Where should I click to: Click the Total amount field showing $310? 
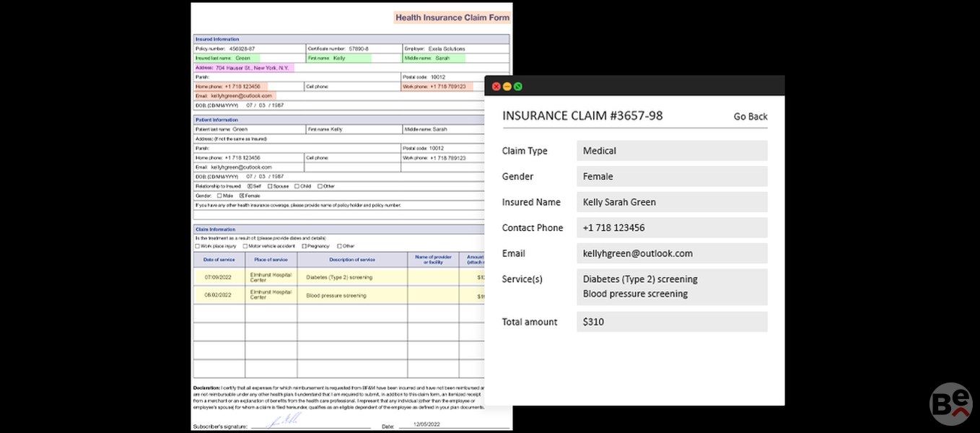point(672,322)
